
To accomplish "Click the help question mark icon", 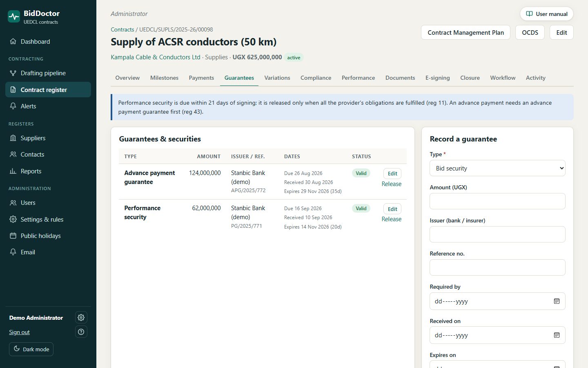I will pos(81,332).
